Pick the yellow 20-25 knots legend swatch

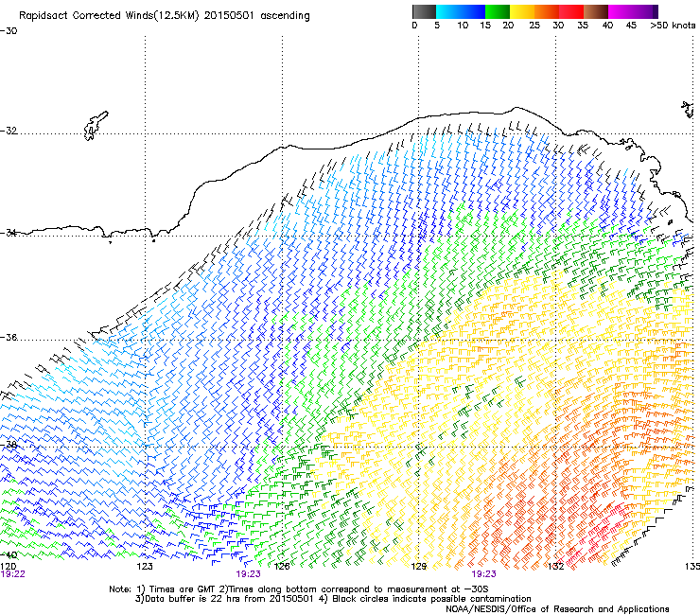(522, 11)
